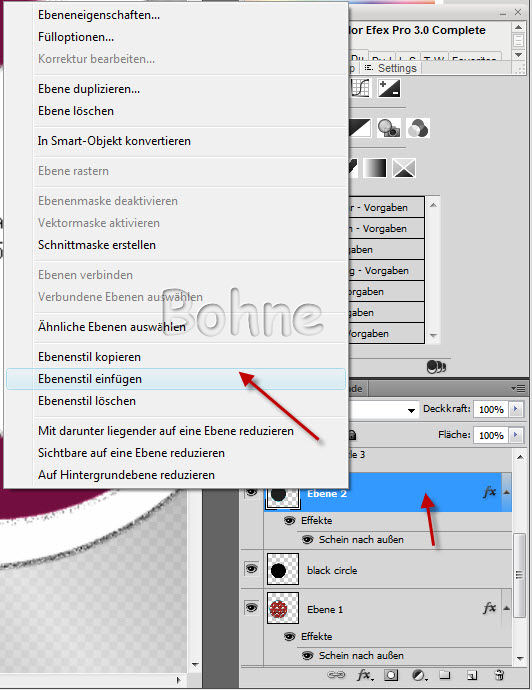Hide the black circle layer
The height and width of the screenshot is (690, 532).
point(251,568)
